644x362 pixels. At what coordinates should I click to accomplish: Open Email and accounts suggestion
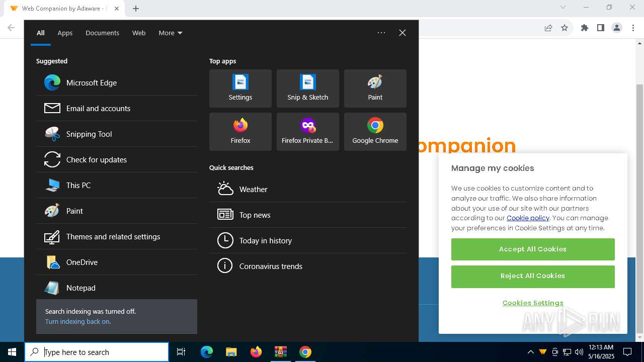point(117,108)
